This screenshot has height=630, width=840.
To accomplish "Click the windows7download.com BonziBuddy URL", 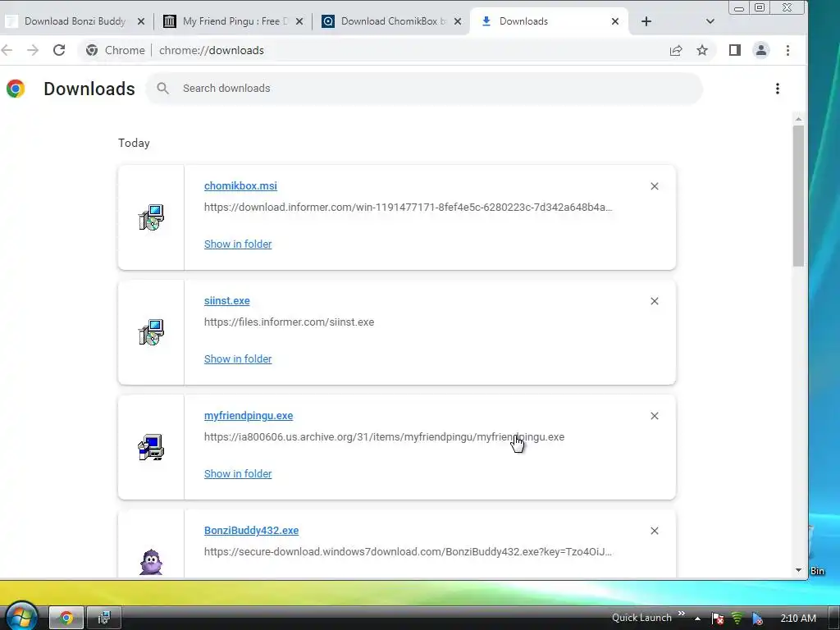I will 408,552.
